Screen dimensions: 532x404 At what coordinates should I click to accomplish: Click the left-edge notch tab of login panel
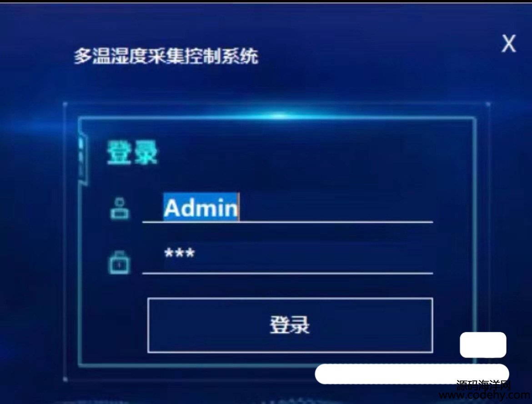click(x=82, y=159)
